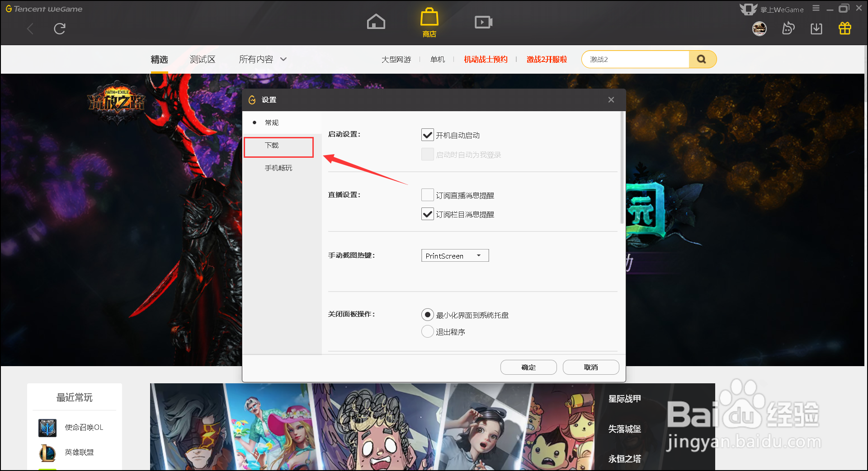The height and width of the screenshot is (471, 868).
Task: Open the rabbit mascot icon
Action: click(x=788, y=28)
